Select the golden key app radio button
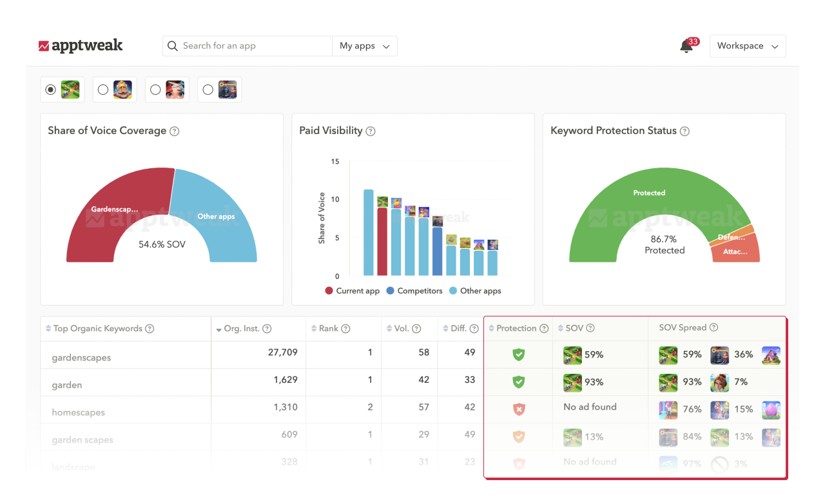The height and width of the screenshot is (504, 825). coord(208,90)
